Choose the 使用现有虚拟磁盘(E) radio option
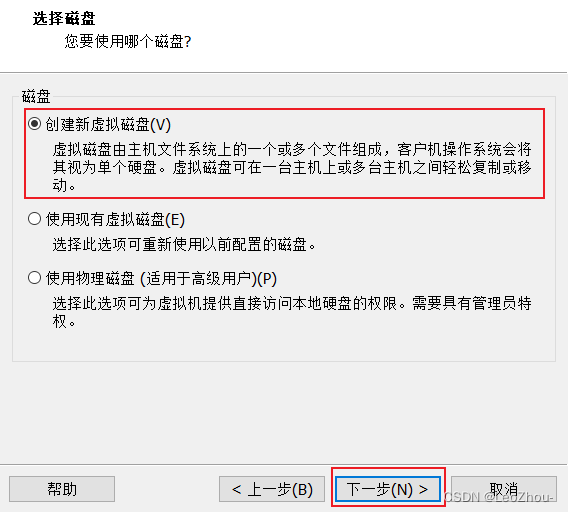The width and height of the screenshot is (568, 512). [34, 219]
